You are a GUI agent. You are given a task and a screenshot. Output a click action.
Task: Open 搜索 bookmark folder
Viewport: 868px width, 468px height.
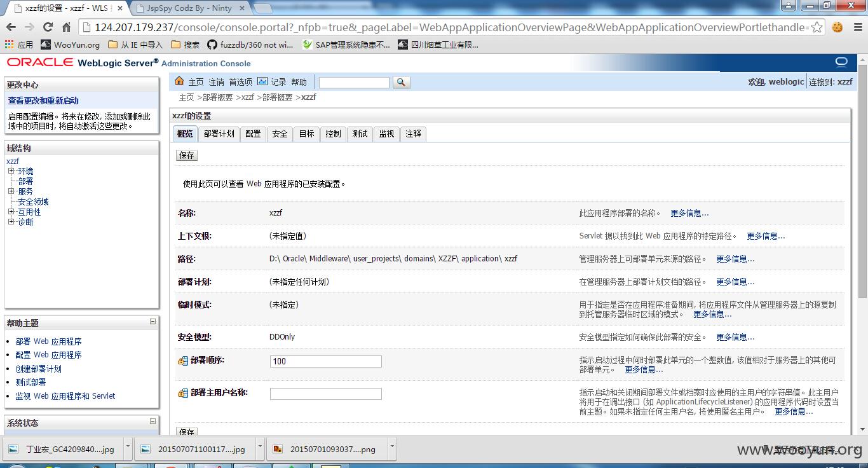(185, 45)
